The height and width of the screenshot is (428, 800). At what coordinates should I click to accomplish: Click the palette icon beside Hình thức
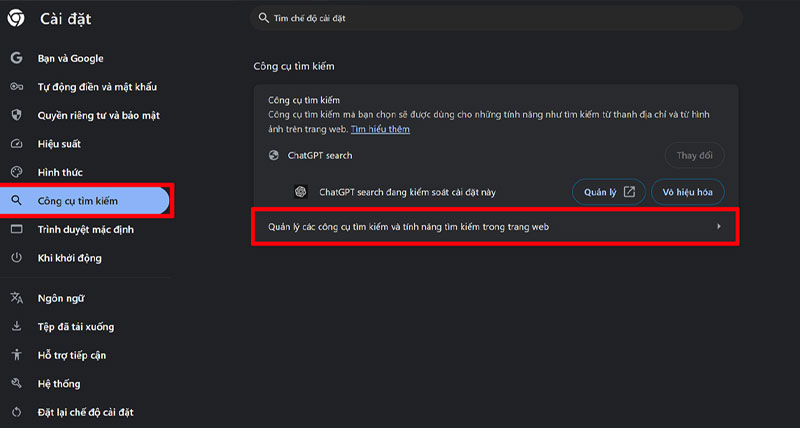pos(16,172)
